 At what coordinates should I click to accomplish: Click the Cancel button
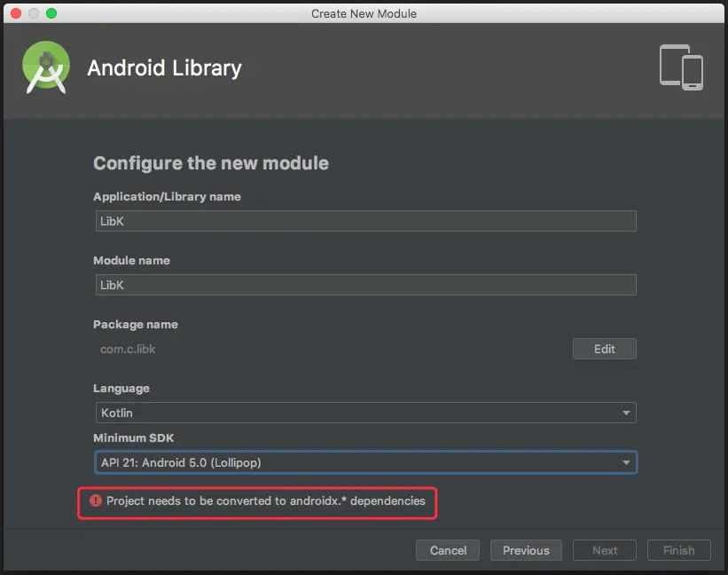448,550
